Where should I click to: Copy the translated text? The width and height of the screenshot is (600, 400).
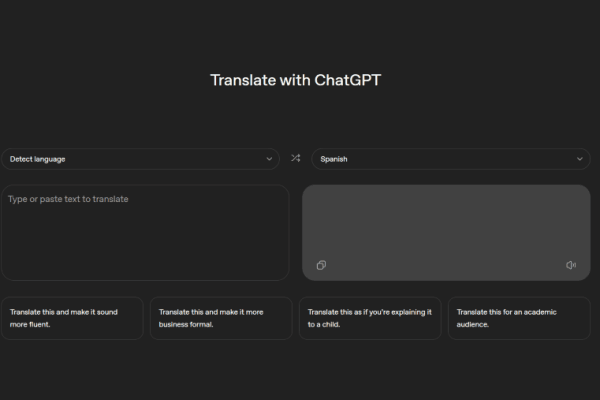[x=321, y=265]
